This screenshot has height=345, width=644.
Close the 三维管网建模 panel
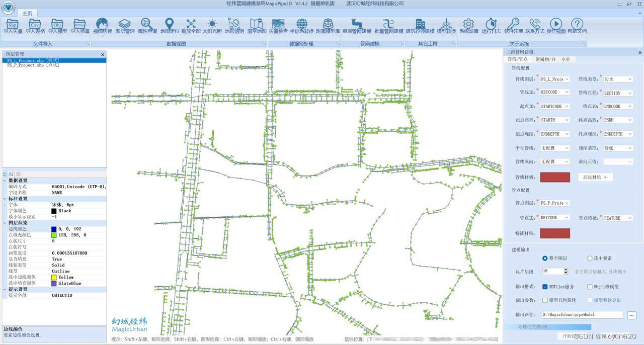click(x=640, y=52)
